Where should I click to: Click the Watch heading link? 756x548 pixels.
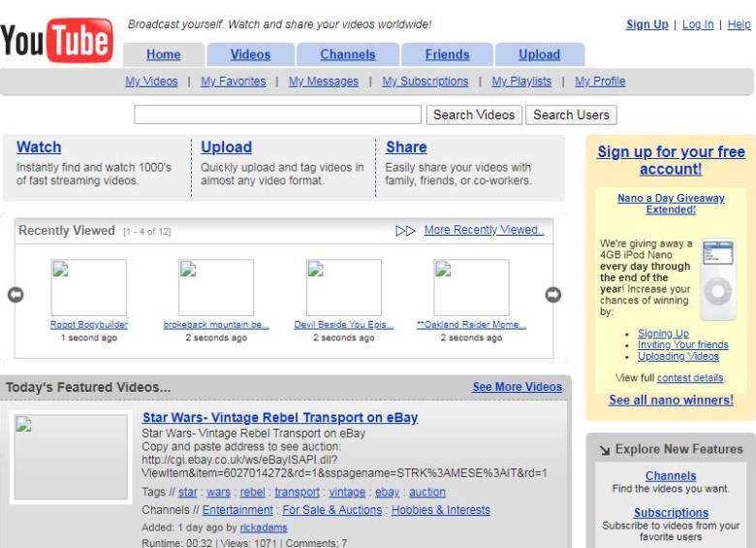39,147
